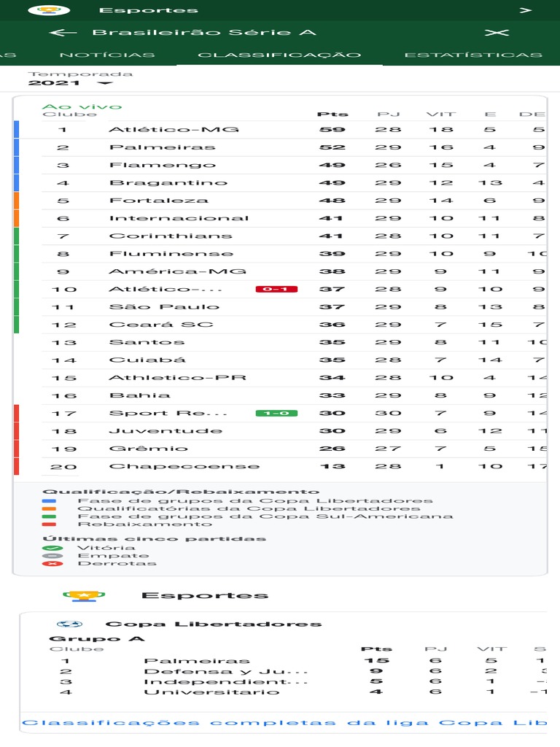Screen dimensions: 560x747
Task: Click the green 1-0 live score badge
Action: [276, 413]
